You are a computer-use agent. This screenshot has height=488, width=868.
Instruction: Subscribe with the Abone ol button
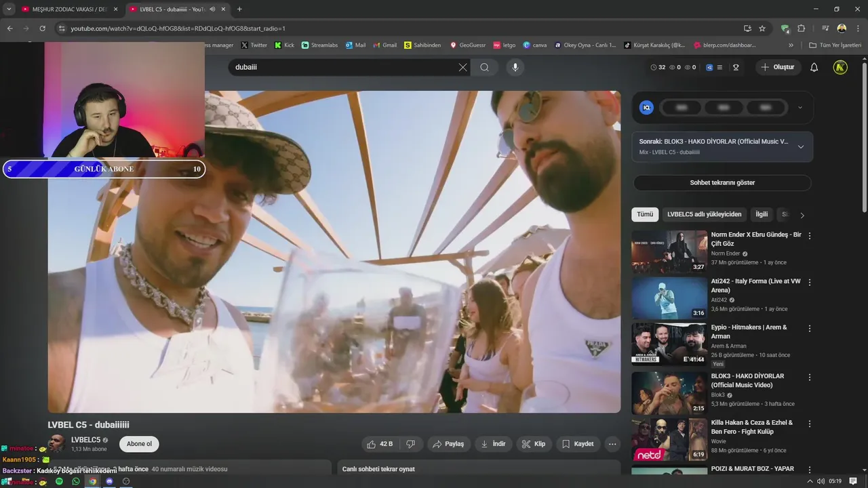tap(139, 444)
